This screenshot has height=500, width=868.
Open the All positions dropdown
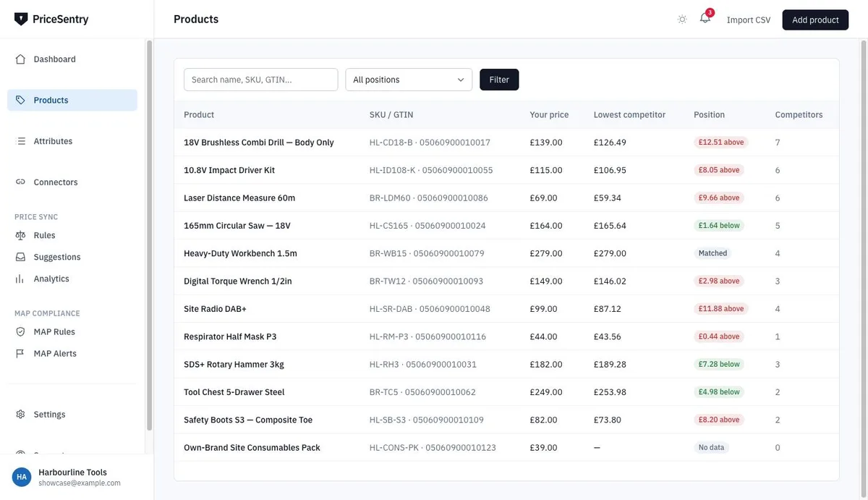click(409, 80)
